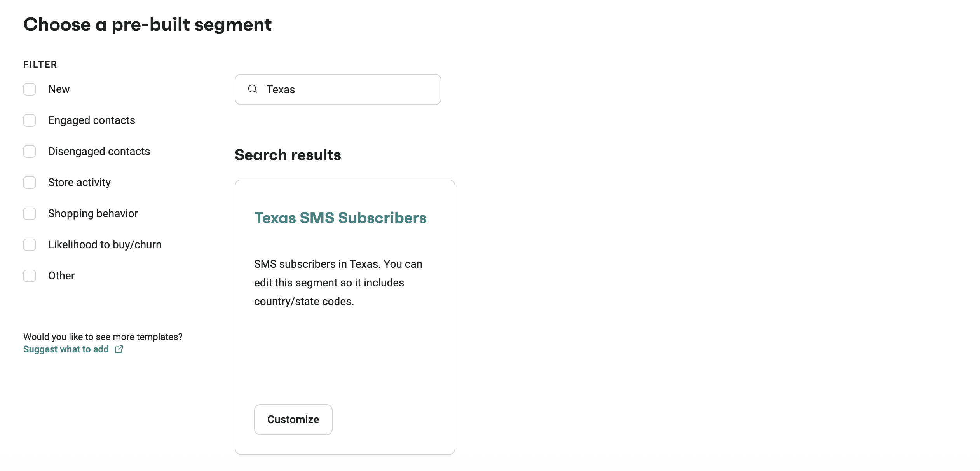Select the Shopping behavior checkbox
Image resolution: width=980 pixels, height=471 pixels.
(x=30, y=214)
